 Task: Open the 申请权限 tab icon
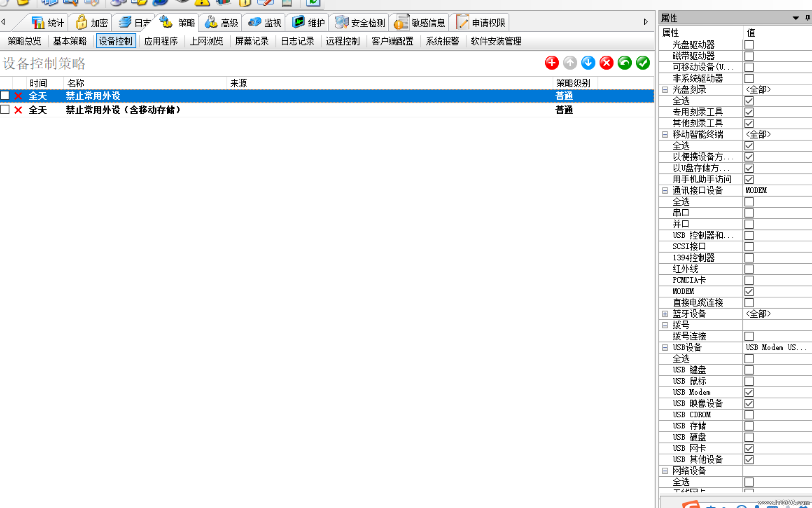(x=462, y=22)
